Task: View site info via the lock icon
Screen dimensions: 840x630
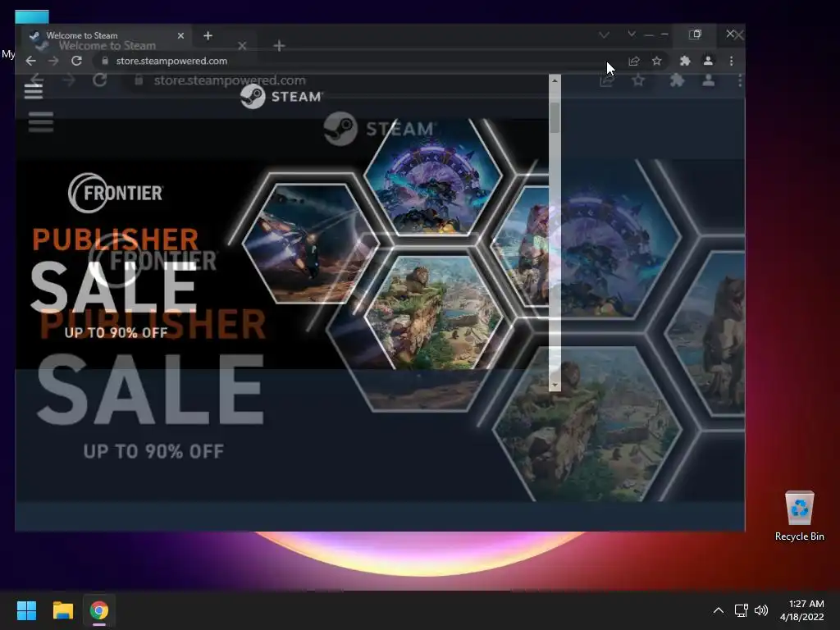Action: point(105,61)
